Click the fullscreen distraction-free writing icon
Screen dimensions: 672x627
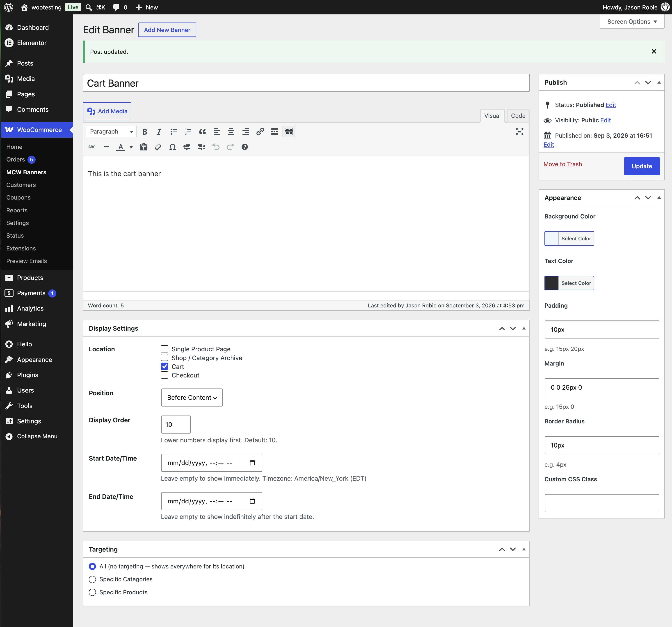(519, 132)
